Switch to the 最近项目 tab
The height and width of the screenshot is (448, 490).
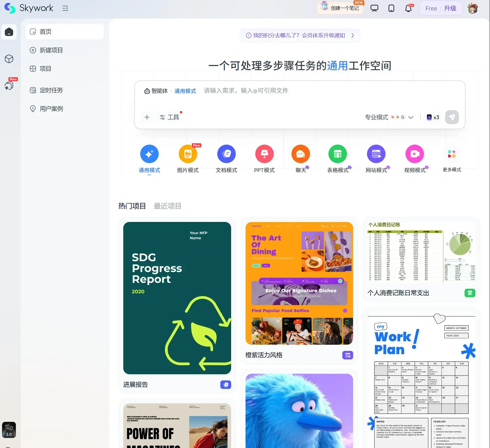coord(167,206)
